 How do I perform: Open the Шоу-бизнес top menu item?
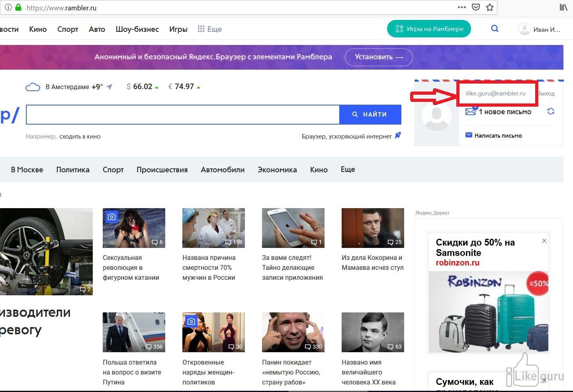137,29
